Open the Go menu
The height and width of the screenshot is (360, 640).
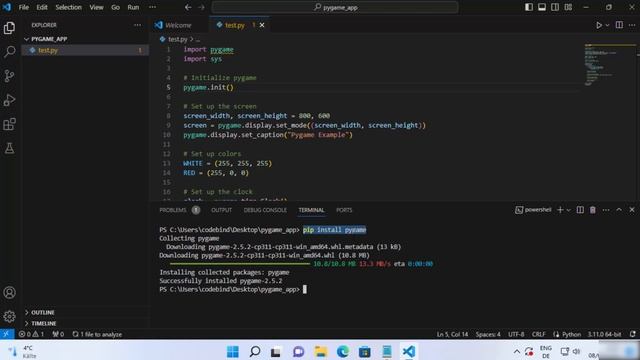(x=116, y=7)
